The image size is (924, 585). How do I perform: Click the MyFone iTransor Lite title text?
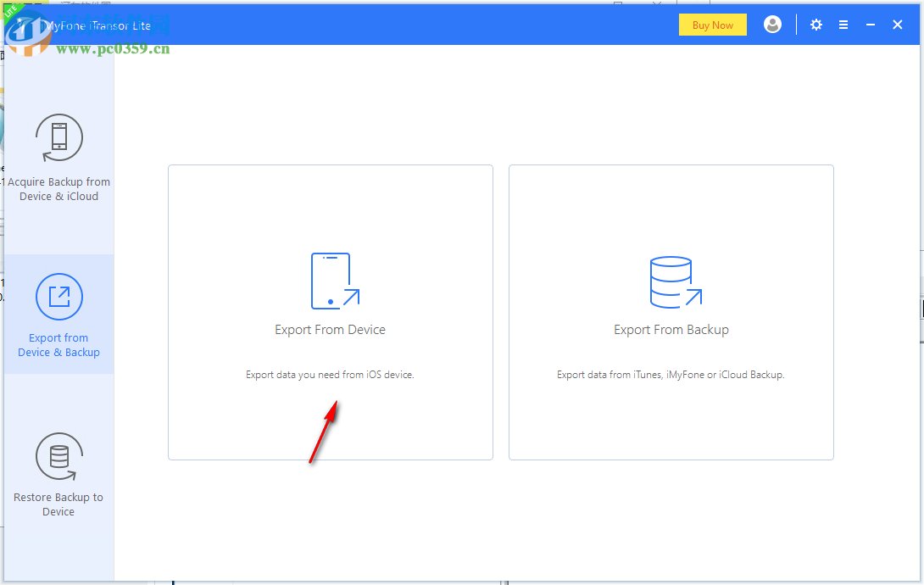[x=97, y=25]
